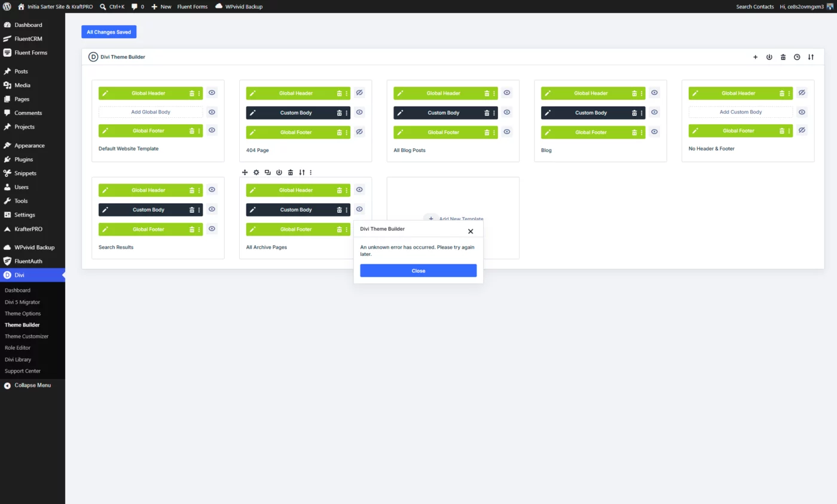
Task: Click pencil icon on Search Results Global Header
Action: point(105,190)
